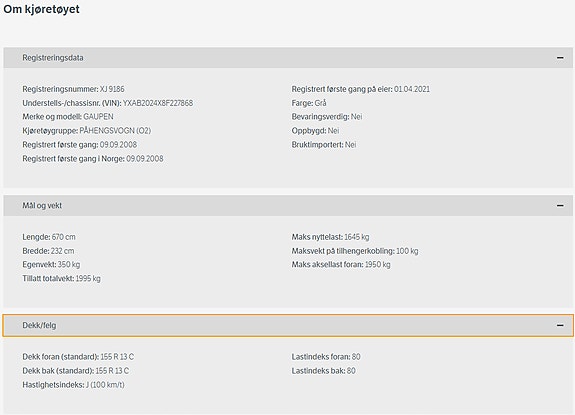Click the Tillatt totalvekt 1995 kg entry

61,278
